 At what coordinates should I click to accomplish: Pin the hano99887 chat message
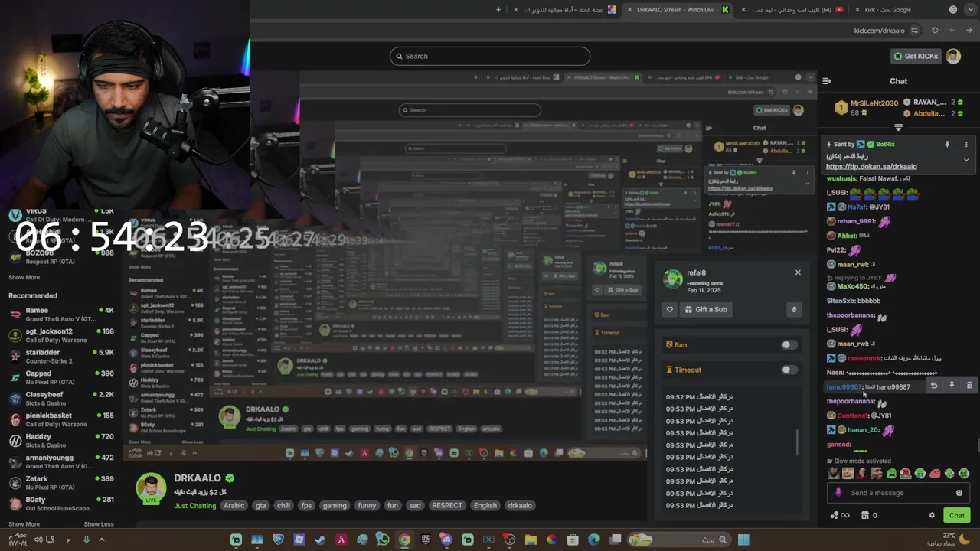pyautogui.click(x=952, y=386)
